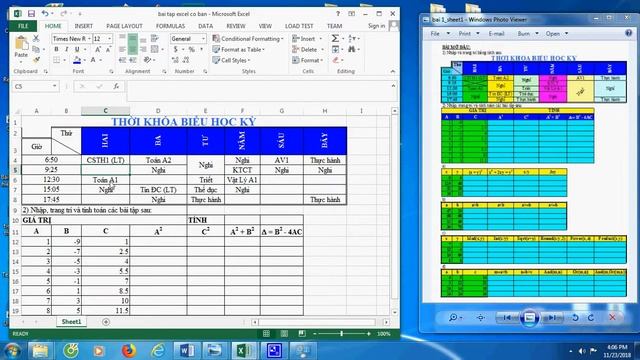
Task: Open the General number format dropdown
Action: click(x=203, y=39)
